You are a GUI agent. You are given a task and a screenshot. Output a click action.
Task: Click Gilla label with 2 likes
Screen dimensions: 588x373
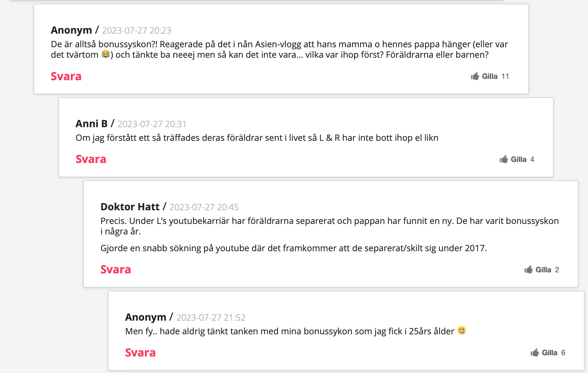(x=543, y=270)
